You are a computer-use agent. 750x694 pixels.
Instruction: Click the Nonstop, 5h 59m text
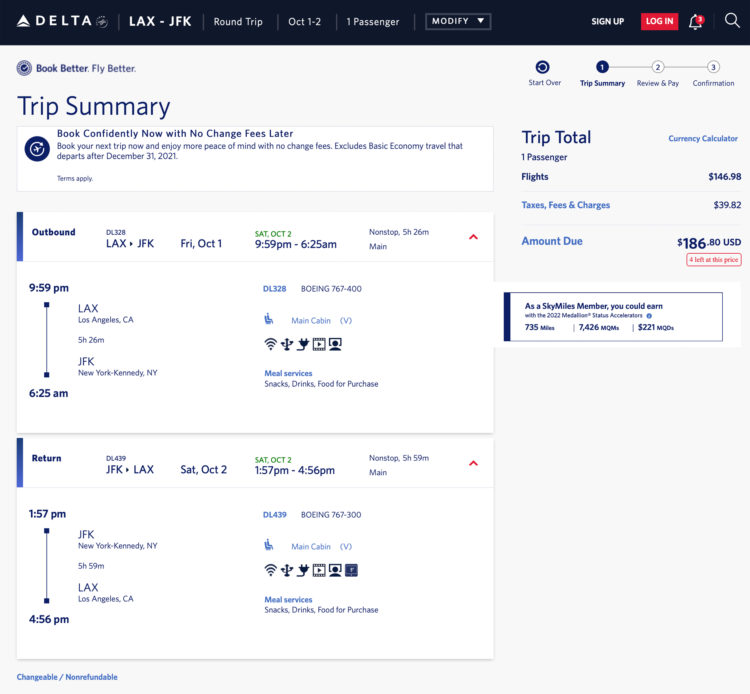click(399, 458)
